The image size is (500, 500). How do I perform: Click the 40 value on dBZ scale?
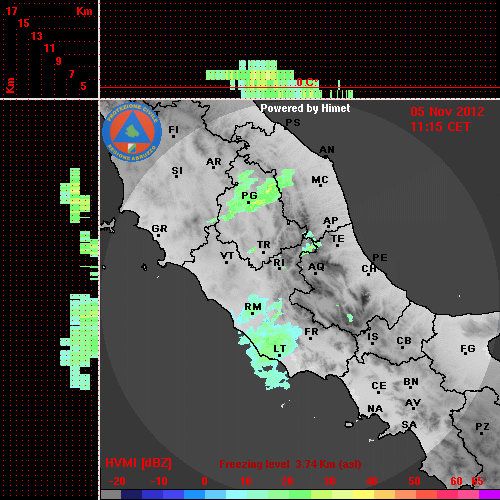(372, 481)
